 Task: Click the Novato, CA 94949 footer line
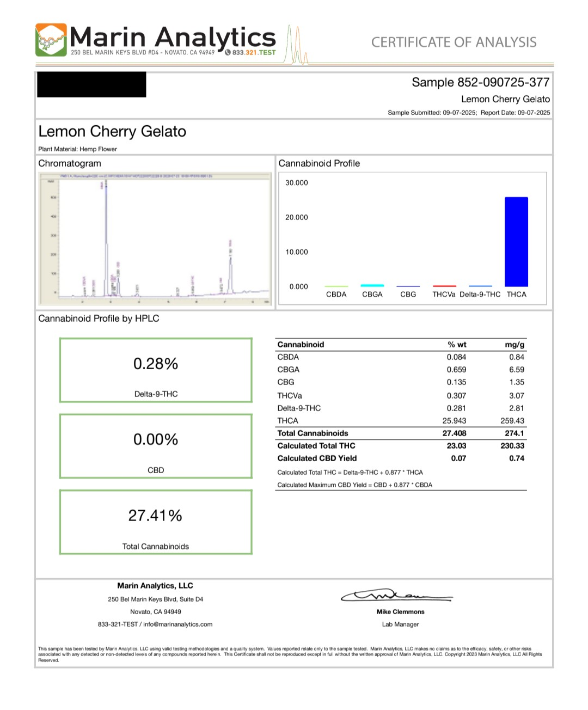coord(156,612)
